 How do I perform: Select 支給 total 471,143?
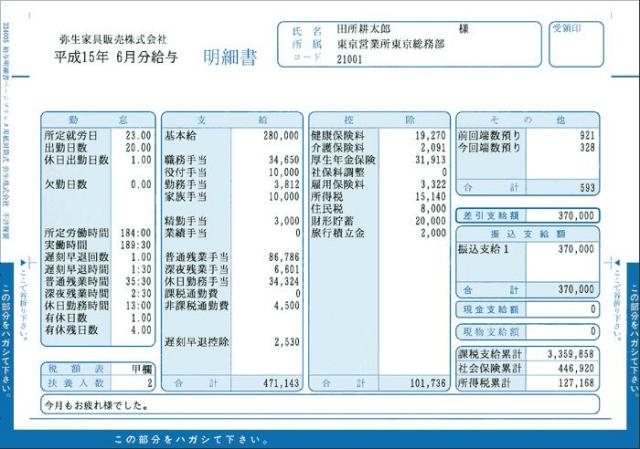(281, 384)
